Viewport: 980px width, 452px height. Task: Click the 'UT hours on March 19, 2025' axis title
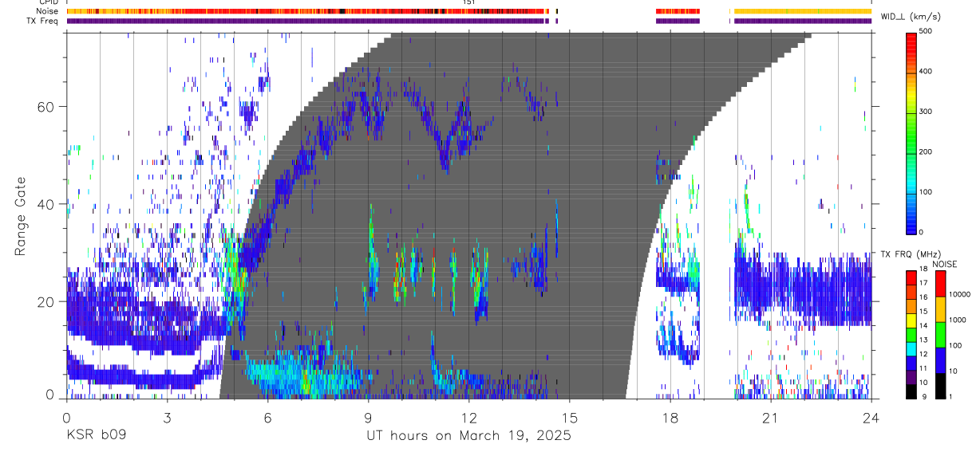click(x=468, y=436)
